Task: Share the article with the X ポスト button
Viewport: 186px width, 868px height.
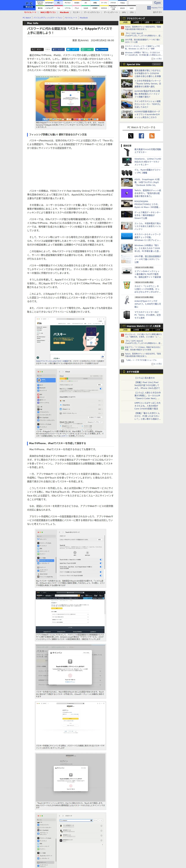Action: tap(37, 49)
